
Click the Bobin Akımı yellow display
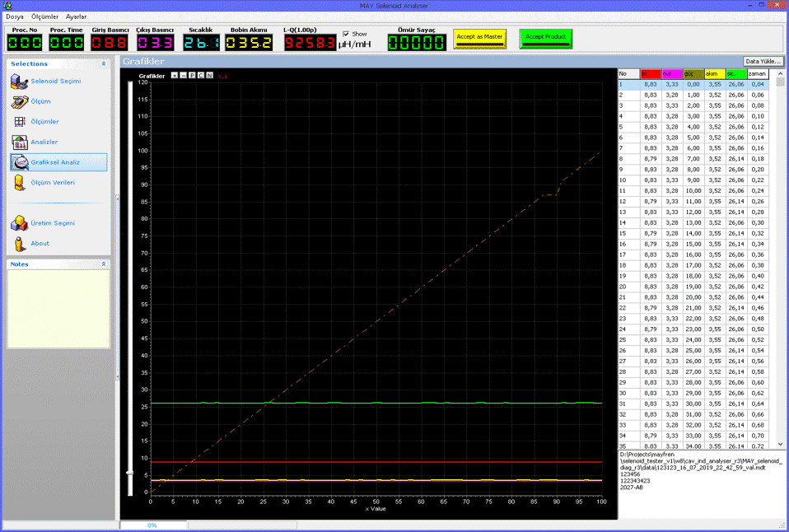pos(249,43)
